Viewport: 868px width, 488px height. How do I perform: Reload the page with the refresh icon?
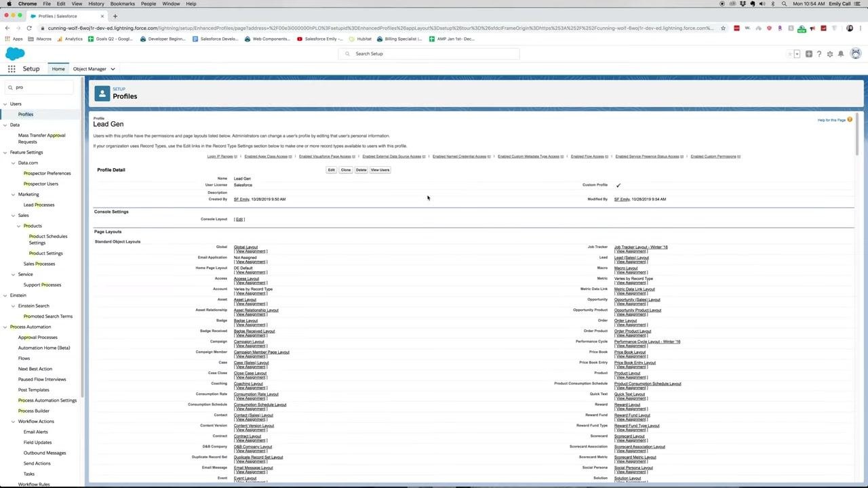(29, 28)
